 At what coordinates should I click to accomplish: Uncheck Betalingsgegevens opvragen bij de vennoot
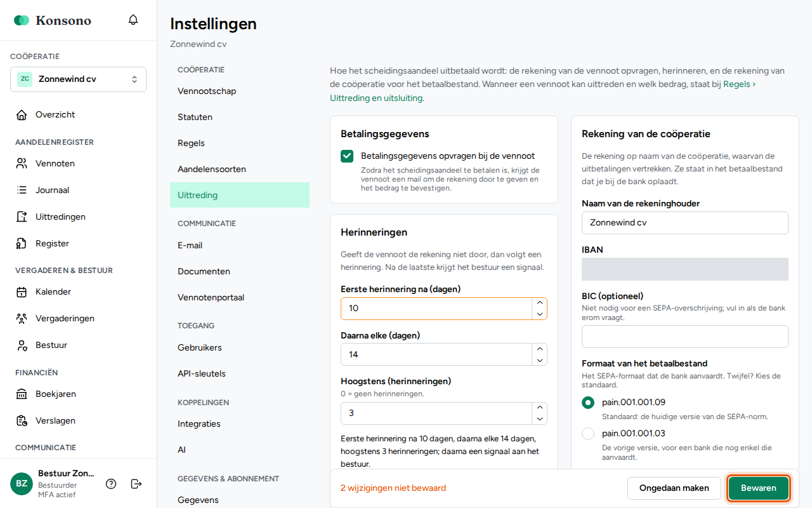(x=347, y=156)
